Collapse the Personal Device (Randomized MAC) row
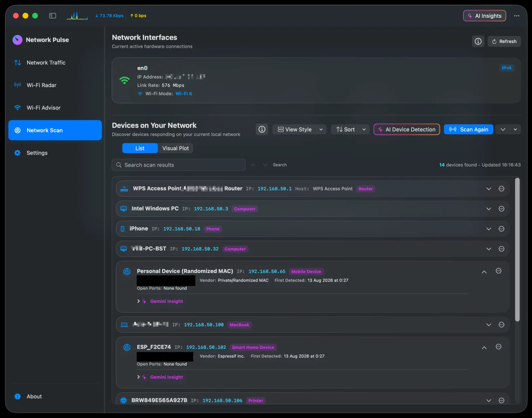532x418 pixels. (484, 272)
